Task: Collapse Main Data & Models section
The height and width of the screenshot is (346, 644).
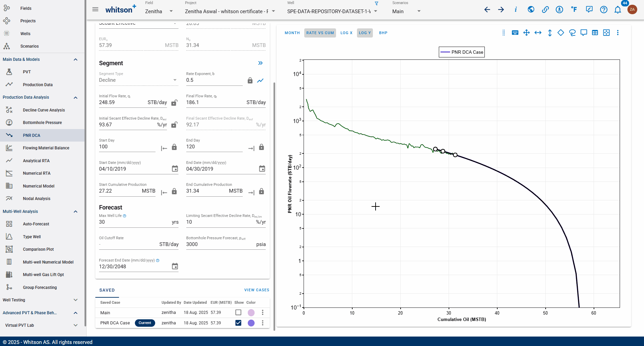Action: click(x=75, y=59)
